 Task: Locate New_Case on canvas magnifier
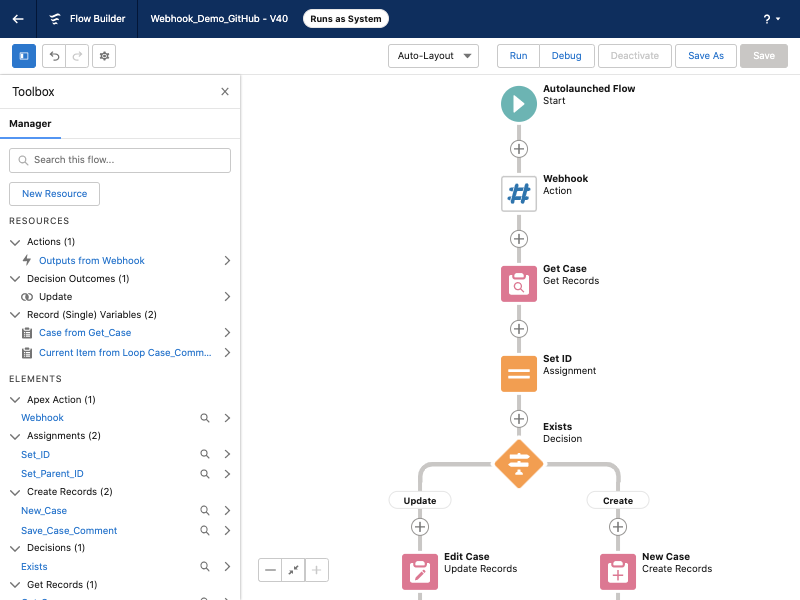point(205,510)
